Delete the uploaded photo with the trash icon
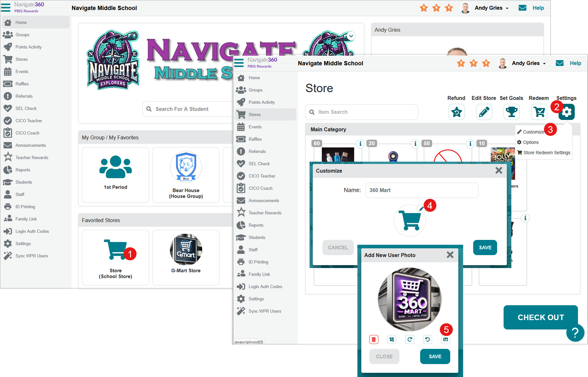The height and width of the screenshot is (377, 588). 374,339
